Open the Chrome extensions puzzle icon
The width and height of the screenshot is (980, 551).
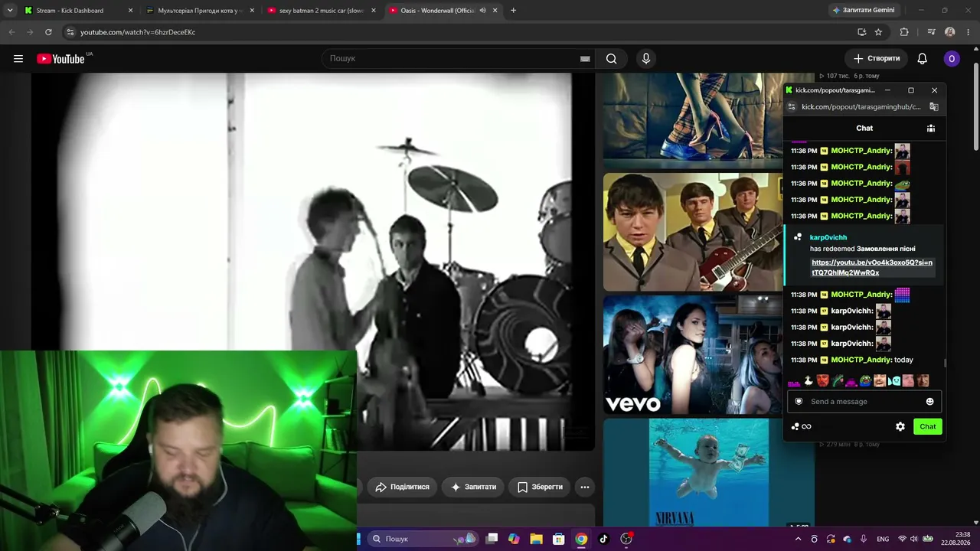pos(904,32)
